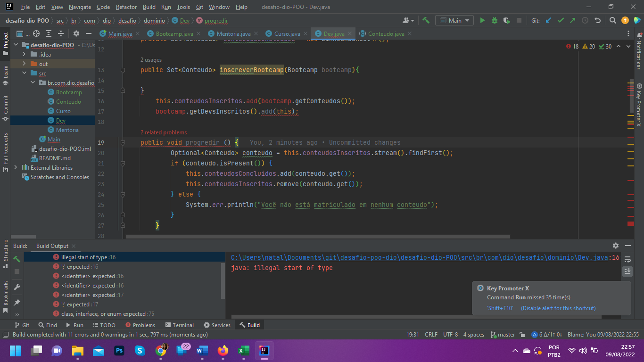Toggle soft-wrap in build output
Viewport: 644px width, 362px height.
[627, 260]
